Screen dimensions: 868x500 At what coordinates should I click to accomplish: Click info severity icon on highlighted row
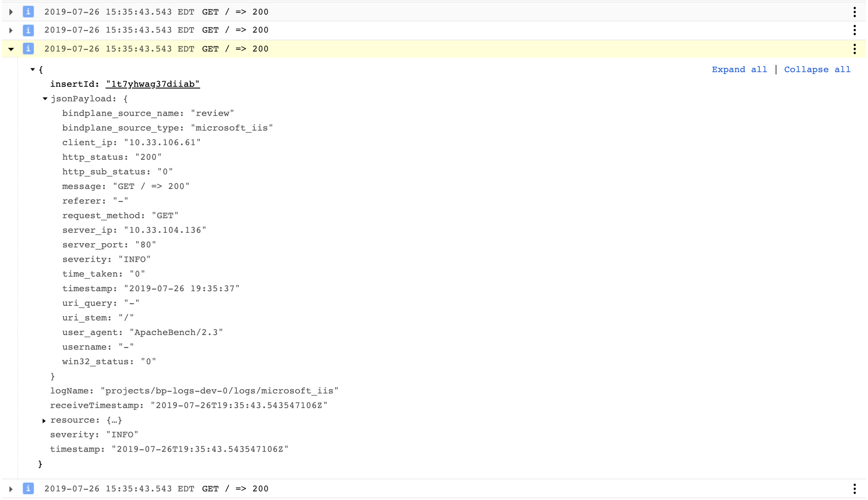pos(28,49)
